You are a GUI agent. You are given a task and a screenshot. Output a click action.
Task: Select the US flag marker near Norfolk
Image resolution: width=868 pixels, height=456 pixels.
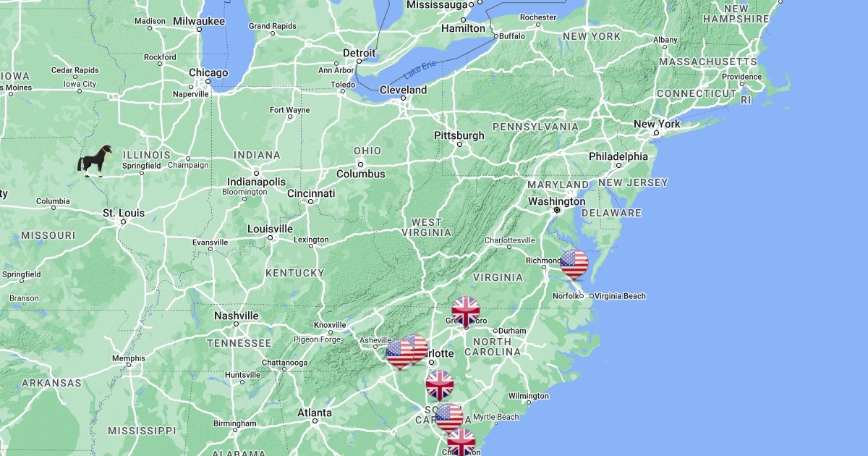(x=574, y=264)
